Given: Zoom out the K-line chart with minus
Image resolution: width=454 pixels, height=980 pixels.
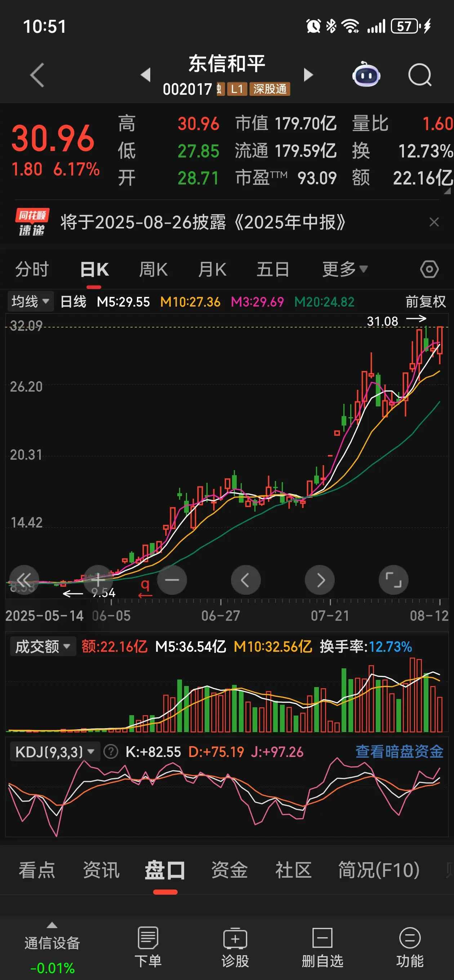Looking at the screenshot, I should 172,580.
